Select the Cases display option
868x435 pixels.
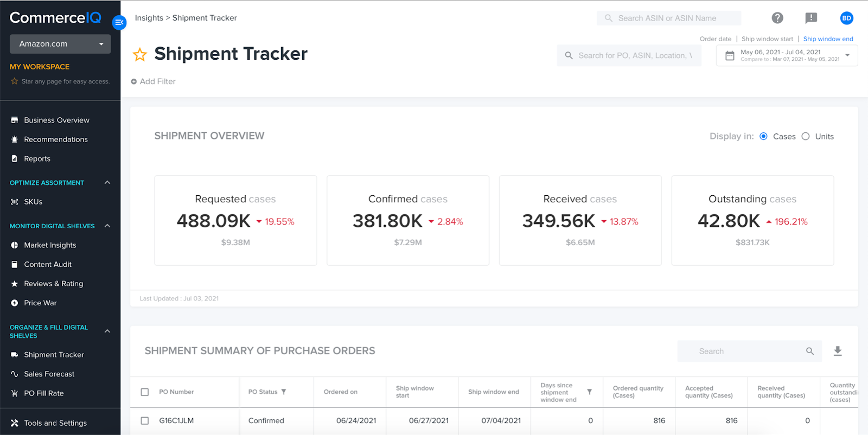click(x=763, y=136)
